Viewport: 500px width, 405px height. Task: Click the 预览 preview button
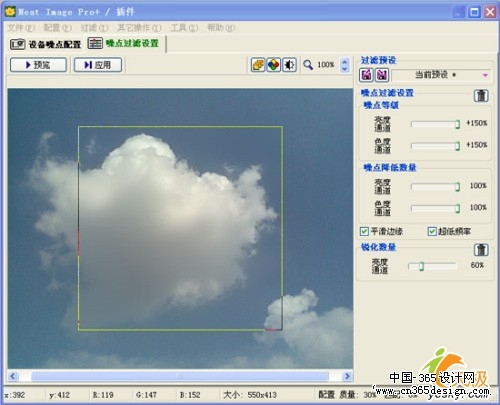coord(38,65)
